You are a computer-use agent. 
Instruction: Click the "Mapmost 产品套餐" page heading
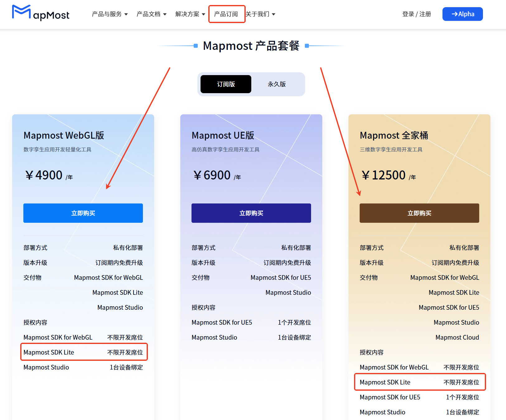[251, 46]
